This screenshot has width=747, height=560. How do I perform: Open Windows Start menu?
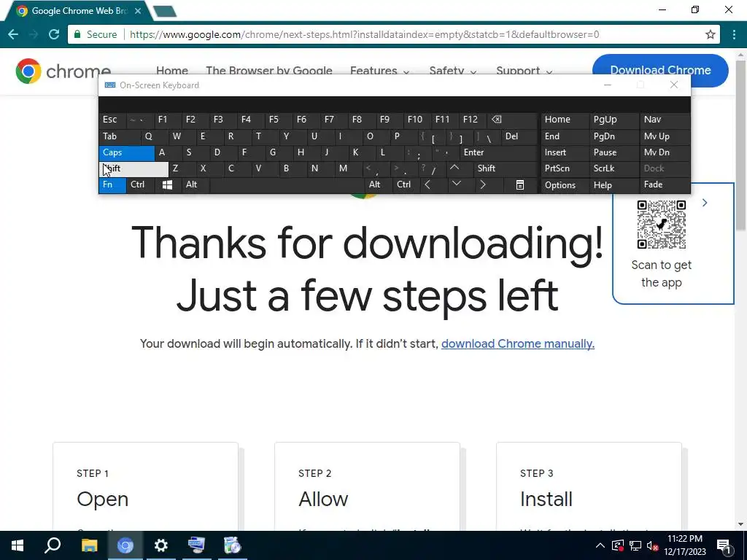click(18, 545)
